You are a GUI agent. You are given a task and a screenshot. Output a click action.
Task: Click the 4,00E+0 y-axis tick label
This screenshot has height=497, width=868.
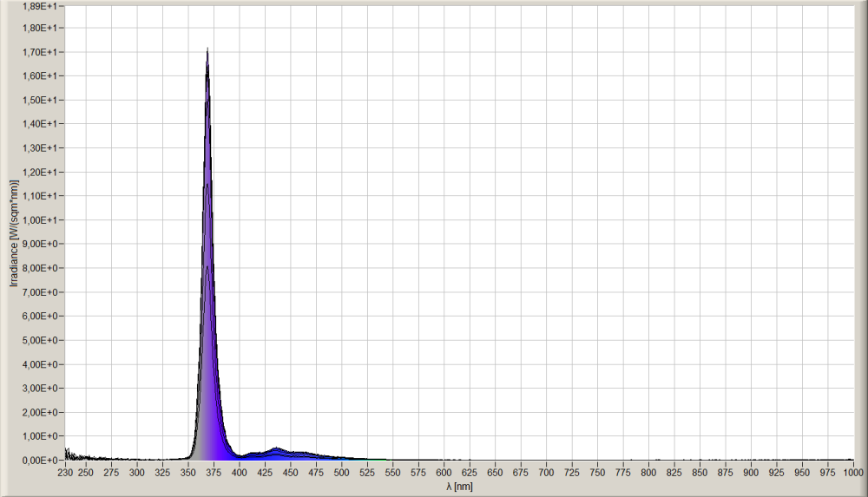[x=40, y=364]
